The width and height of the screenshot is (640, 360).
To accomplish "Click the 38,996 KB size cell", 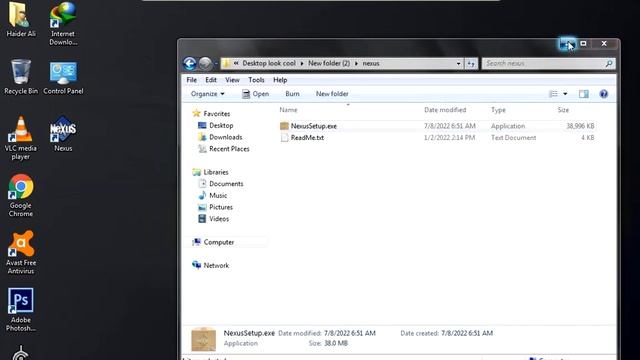I will (x=580, y=126).
